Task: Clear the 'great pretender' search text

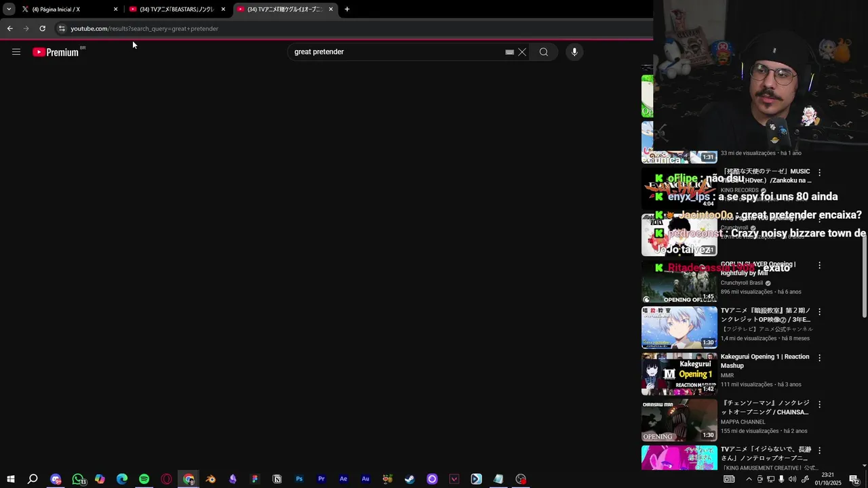Action: coord(522,52)
